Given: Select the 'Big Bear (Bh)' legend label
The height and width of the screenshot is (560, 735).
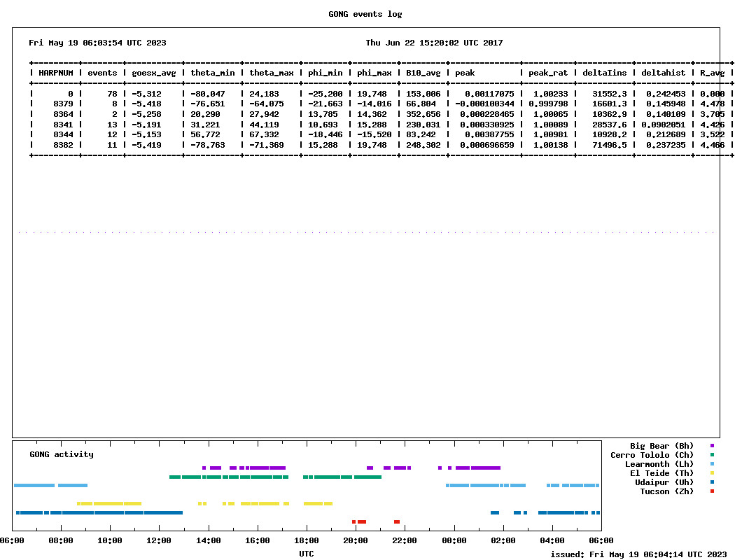Looking at the screenshot, I should 661,446.
